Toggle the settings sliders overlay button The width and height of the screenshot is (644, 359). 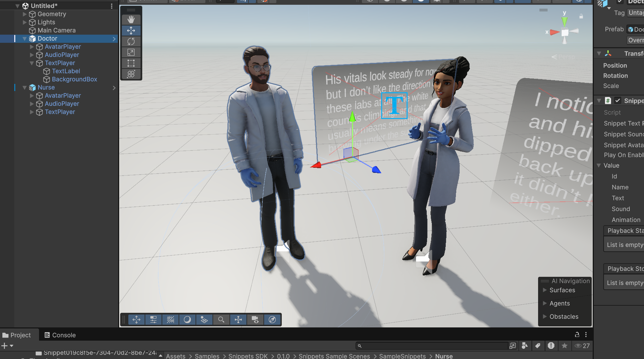153,320
